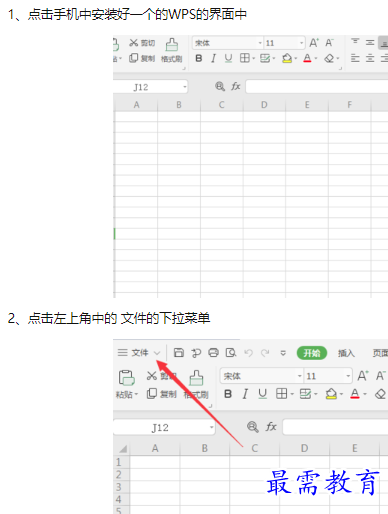This screenshot has height=514, width=388.
Task: Pick the yellow fill color bucket in step 1 ribbon
Action: (287, 58)
